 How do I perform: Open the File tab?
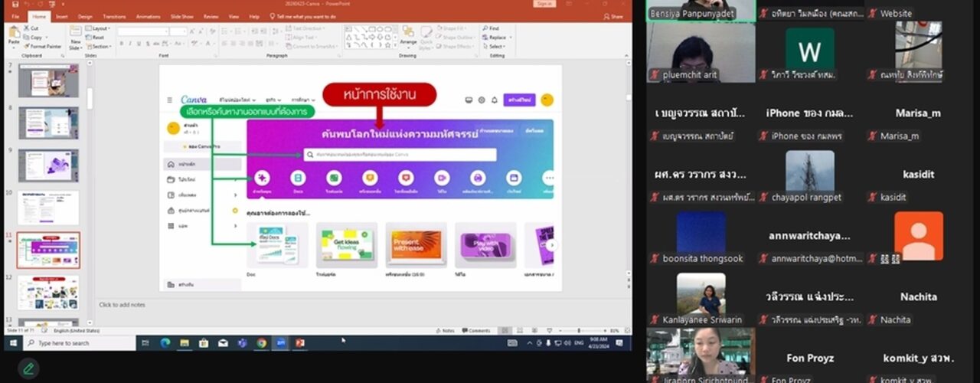[15, 16]
